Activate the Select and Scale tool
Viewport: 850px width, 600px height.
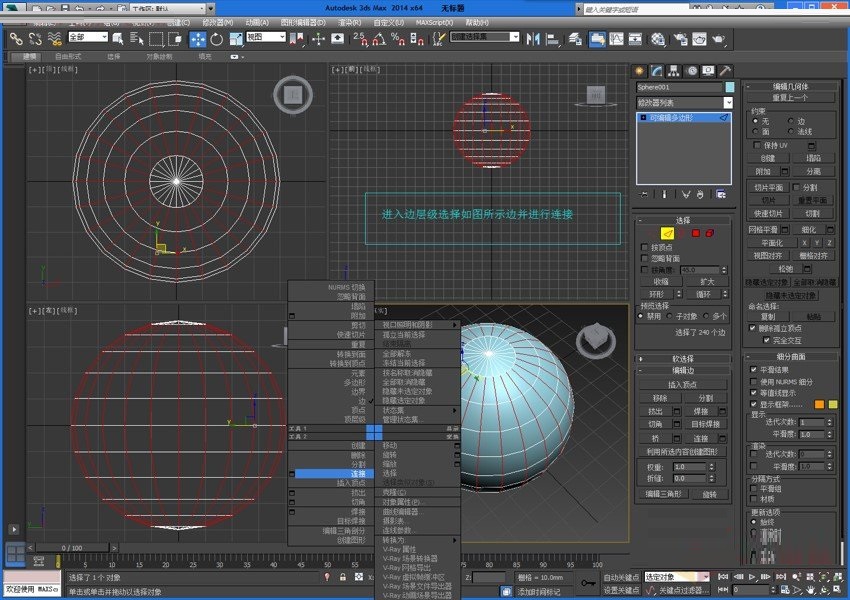(x=236, y=39)
